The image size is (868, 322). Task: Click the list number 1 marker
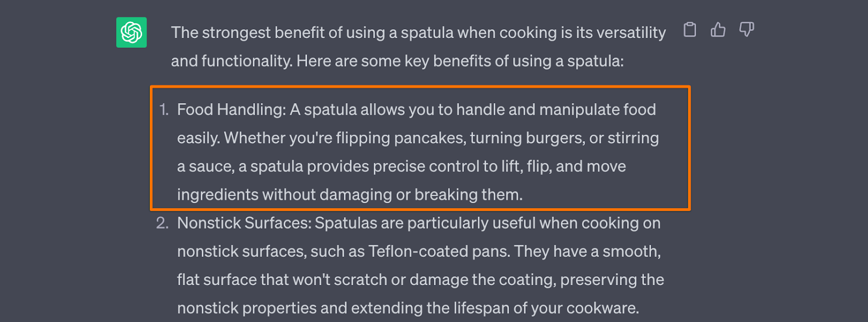pos(164,110)
